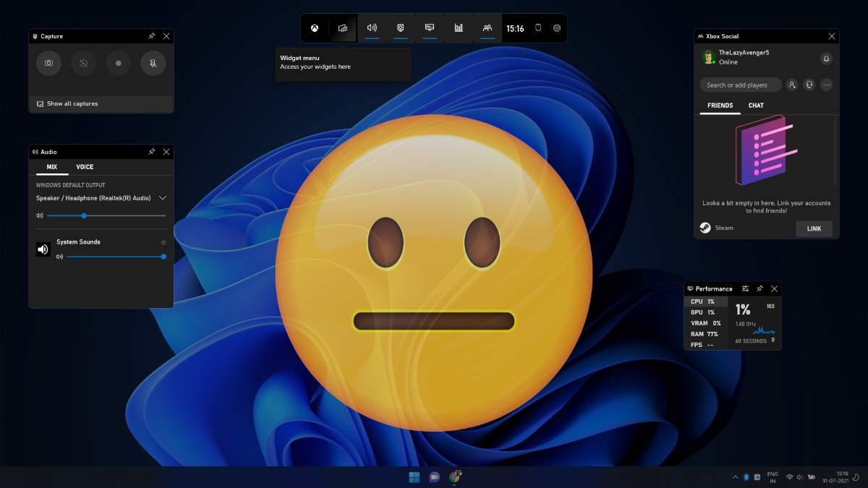Mute the microphone in the Capture widget

coord(153,63)
